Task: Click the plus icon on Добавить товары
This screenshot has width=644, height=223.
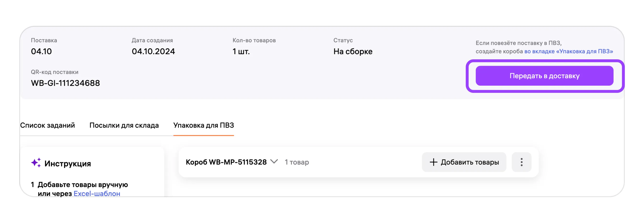Action: click(433, 162)
